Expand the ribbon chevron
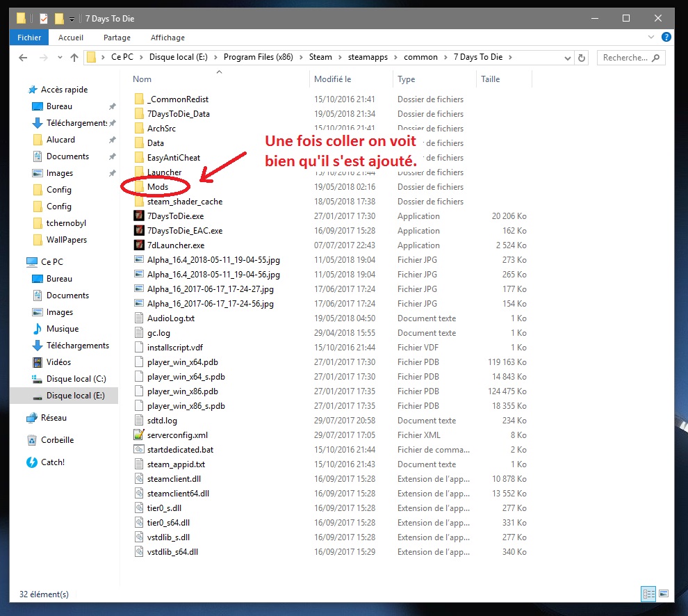Viewport: 688px width, 616px height. [650, 37]
